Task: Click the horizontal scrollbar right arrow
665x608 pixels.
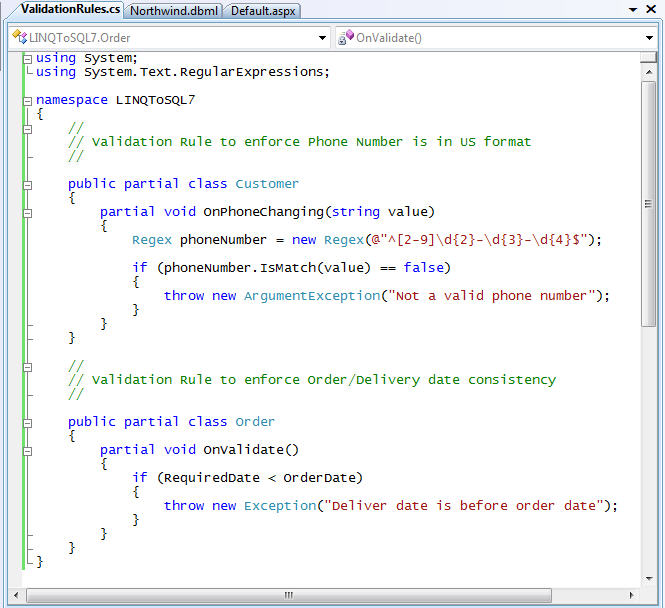Action: pyautogui.click(x=631, y=595)
